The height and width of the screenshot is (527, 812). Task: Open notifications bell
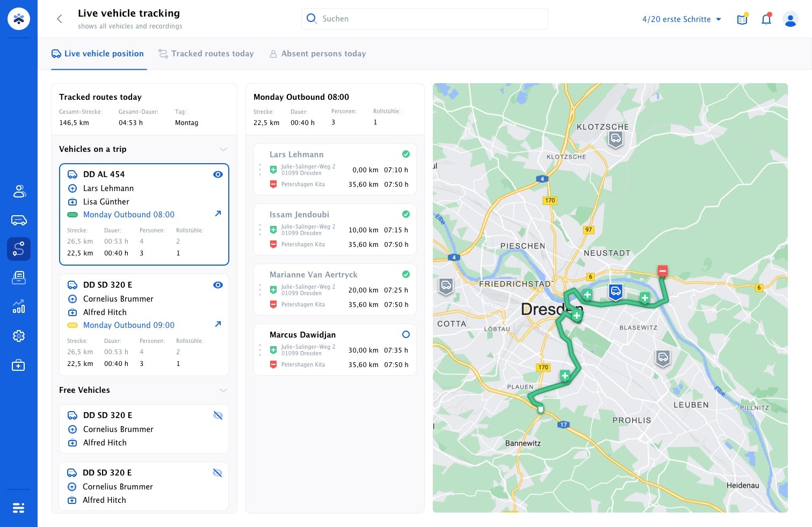[766, 19]
